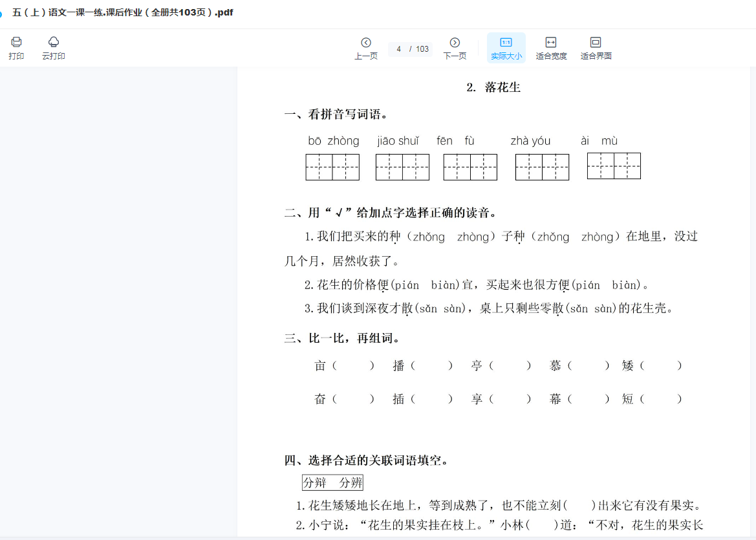Click the current page number field

(399, 49)
